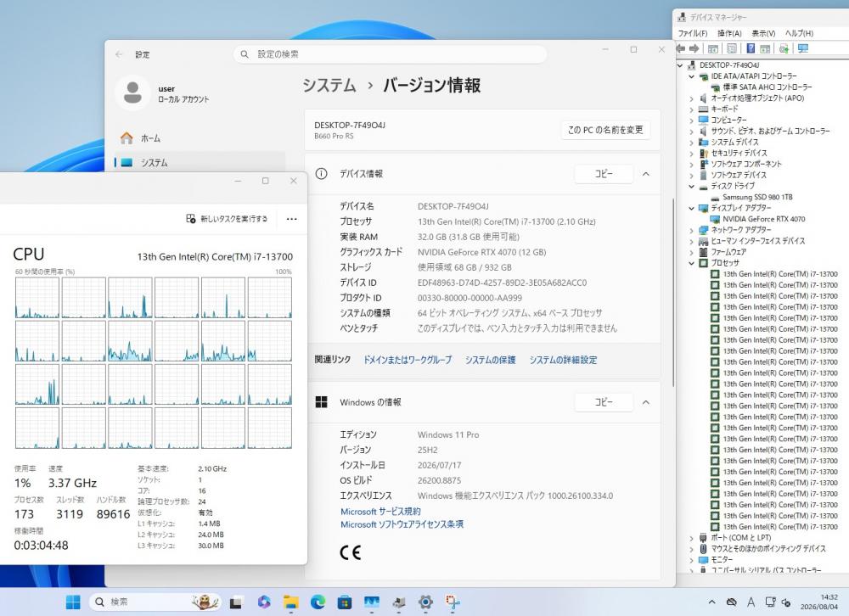Screen dimensions: 849x616
Task: Collapse Windows の情報 section chevron
Action: pyautogui.click(x=646, y=402)
